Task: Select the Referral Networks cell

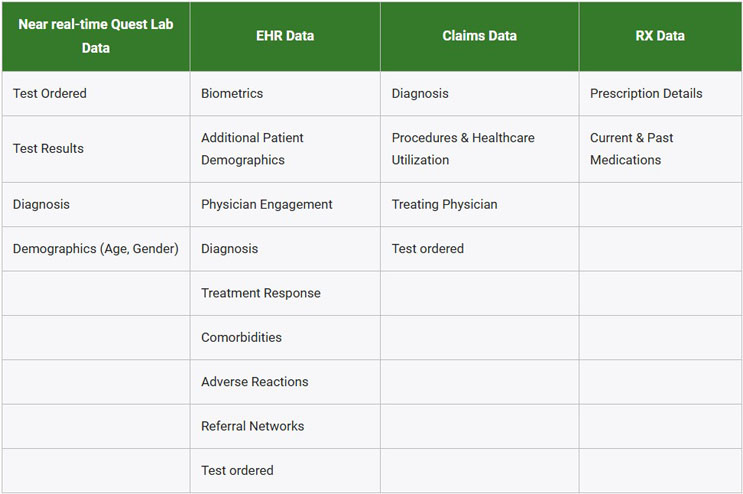Action: coord(250,426)
